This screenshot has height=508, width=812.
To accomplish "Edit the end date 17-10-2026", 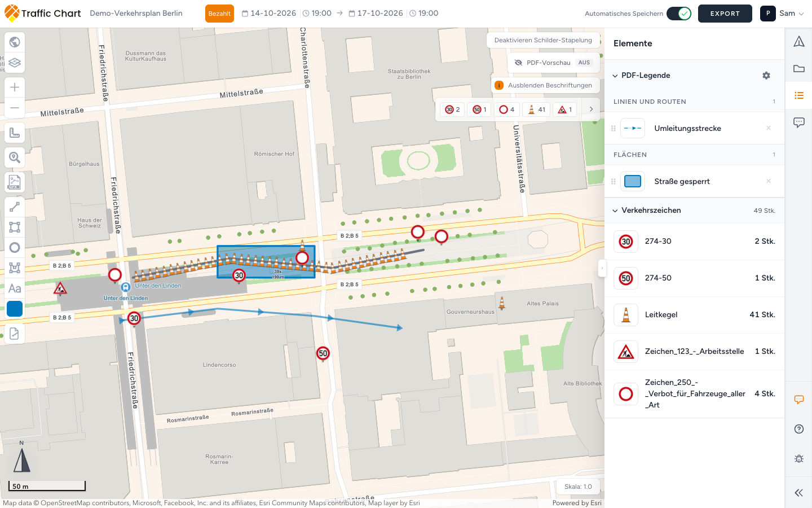I will pyautogui.click(x=376, y=14).
